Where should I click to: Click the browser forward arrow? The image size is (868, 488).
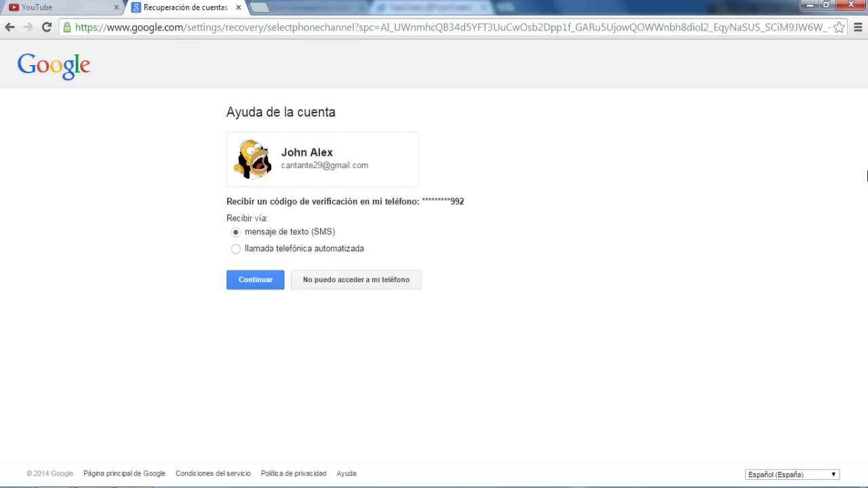tap(28, 27)
